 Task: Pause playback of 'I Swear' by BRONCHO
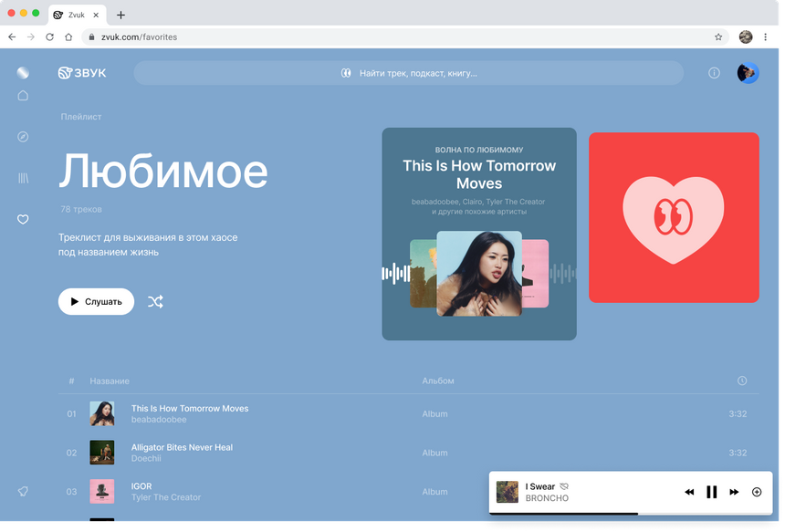(x=711, y=492)
